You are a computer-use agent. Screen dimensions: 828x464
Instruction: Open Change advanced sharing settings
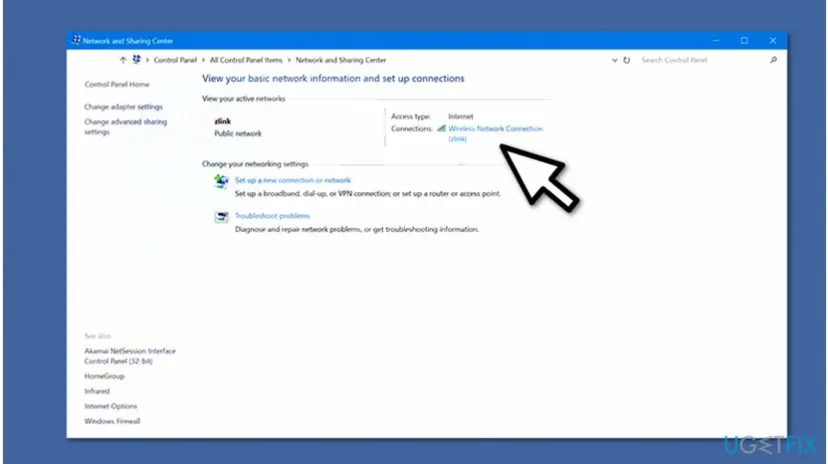[126, 127]
